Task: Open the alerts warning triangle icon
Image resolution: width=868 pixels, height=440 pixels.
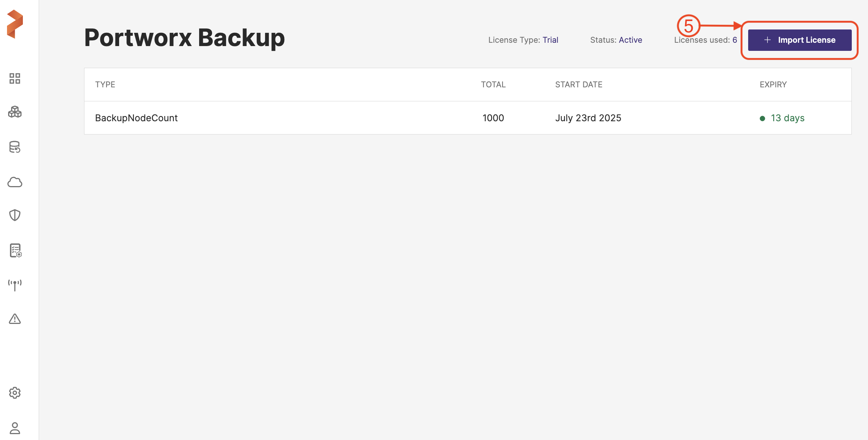Action: click(x=15, y=319)
